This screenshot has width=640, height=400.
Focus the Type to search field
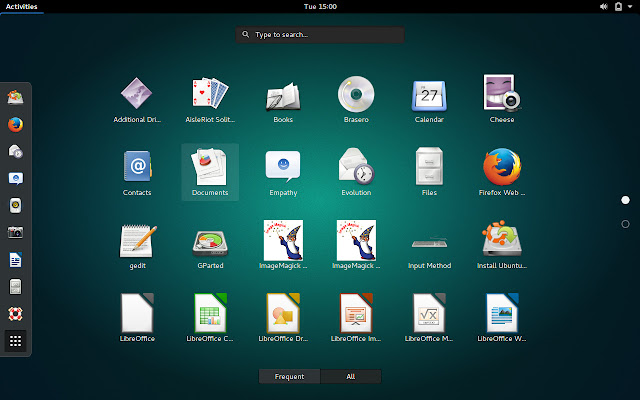(320, 35)
